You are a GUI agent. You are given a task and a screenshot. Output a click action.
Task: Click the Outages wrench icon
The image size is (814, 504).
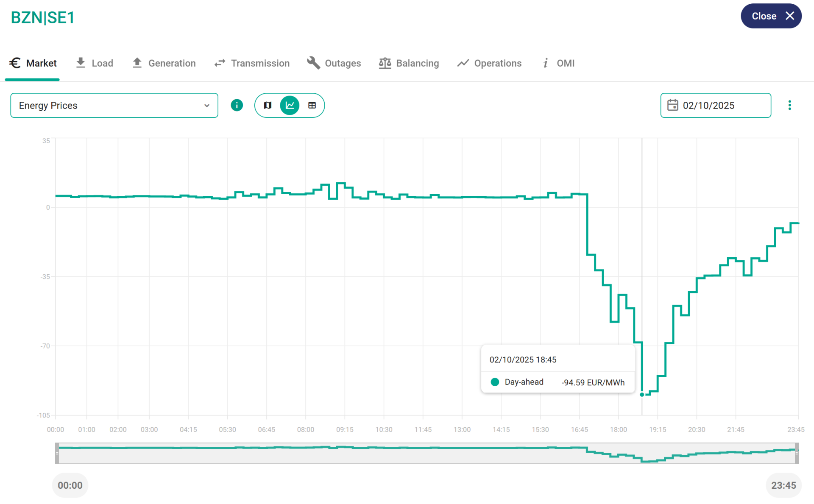(x=313, y=63)
